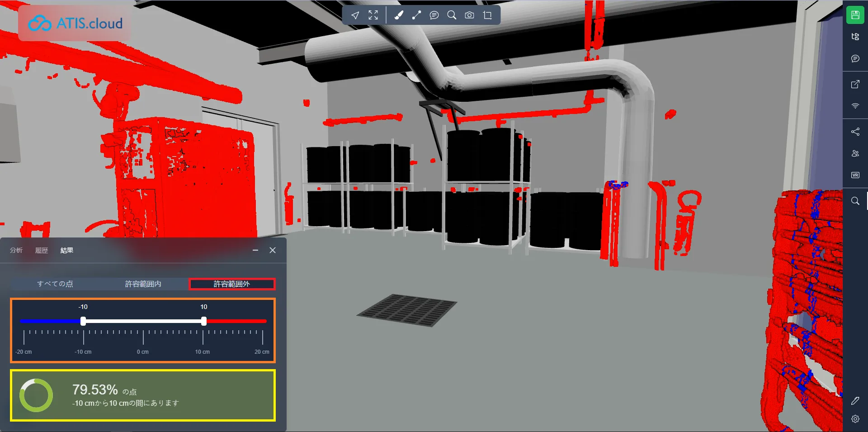The image size is (868, 432).
Task: Click the green save button
Action: click(855, 15)
